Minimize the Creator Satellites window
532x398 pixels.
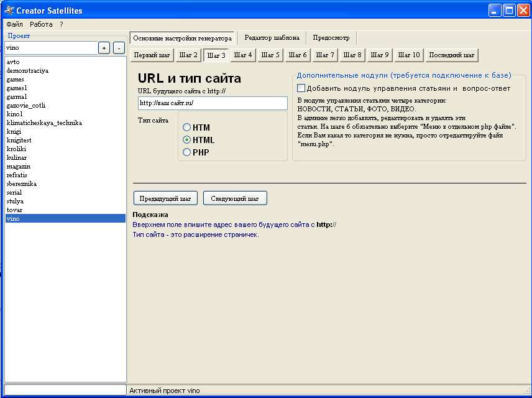point(495,11)
